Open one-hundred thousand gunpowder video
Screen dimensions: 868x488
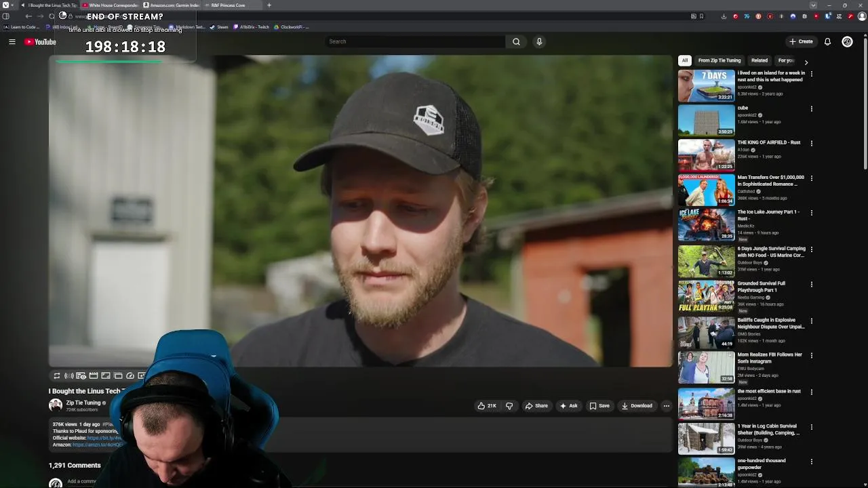762,464
